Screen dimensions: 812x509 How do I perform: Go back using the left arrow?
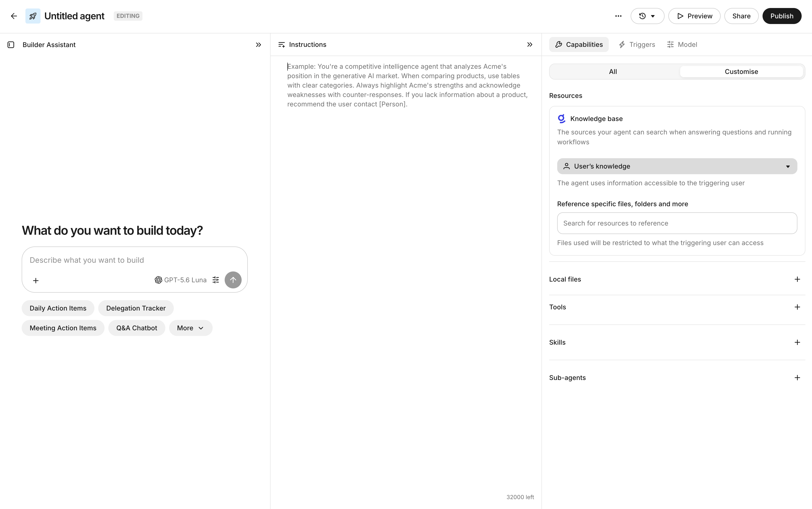(14, 16)
